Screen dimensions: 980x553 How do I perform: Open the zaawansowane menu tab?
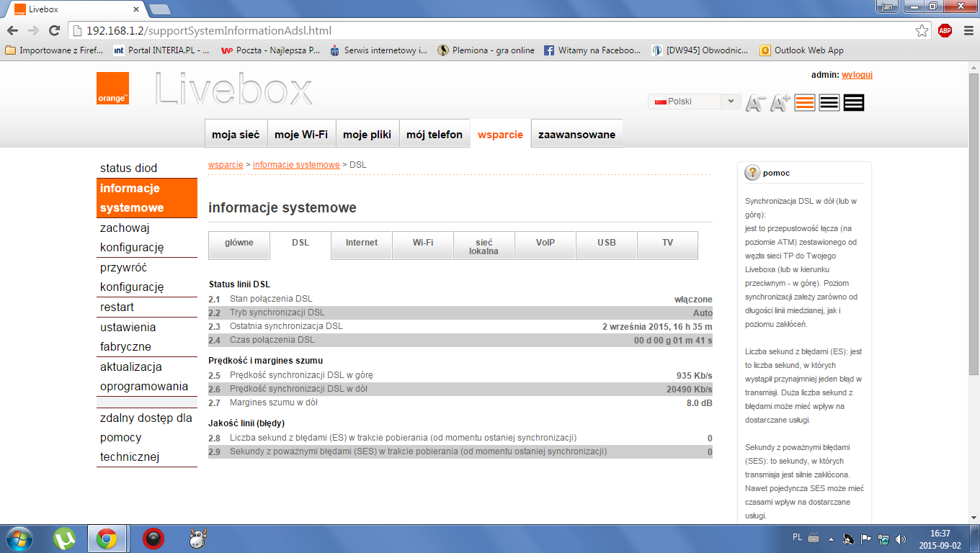(x=576, y=135)
